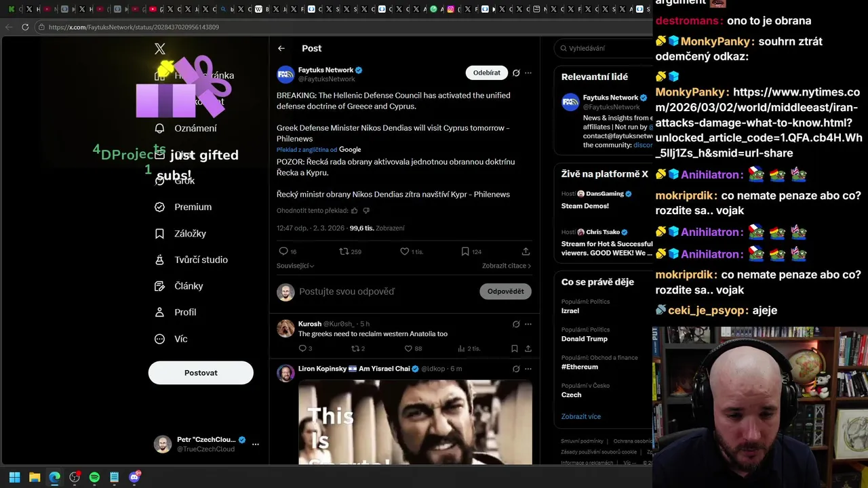Open Premium in the sidebar

(183, 207)
